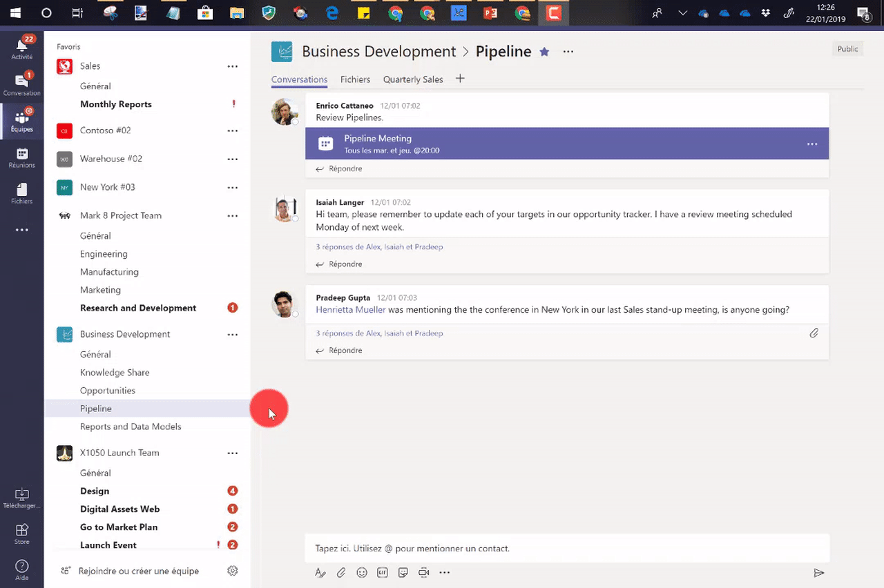Open Windows Start menu

[x=15, y=12]
